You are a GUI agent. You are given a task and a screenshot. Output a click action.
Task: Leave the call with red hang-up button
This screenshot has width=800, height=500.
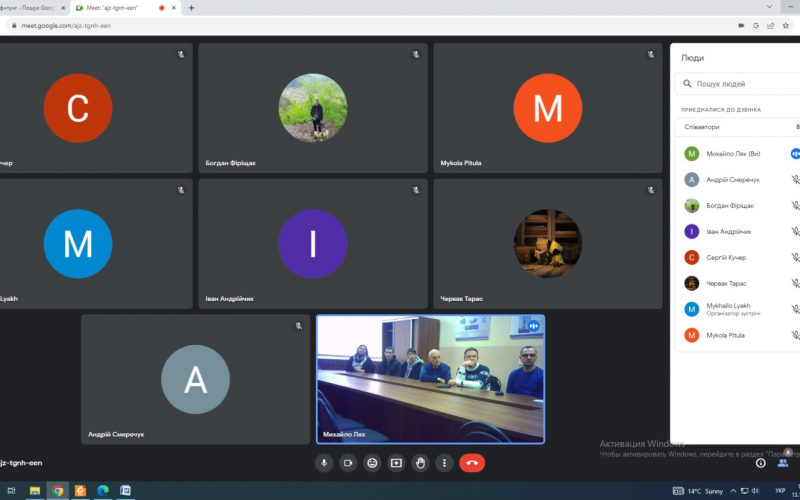pyautogui.click(x=472, y=463)
